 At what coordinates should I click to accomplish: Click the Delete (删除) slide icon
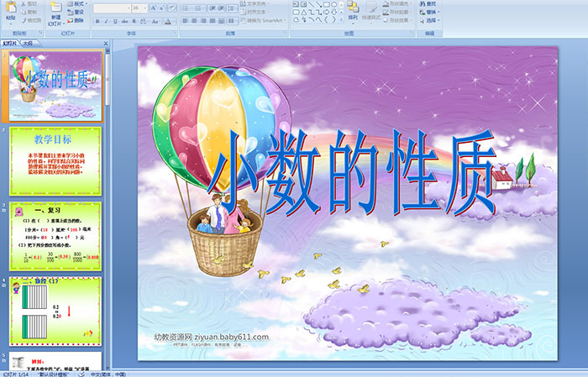70,20
